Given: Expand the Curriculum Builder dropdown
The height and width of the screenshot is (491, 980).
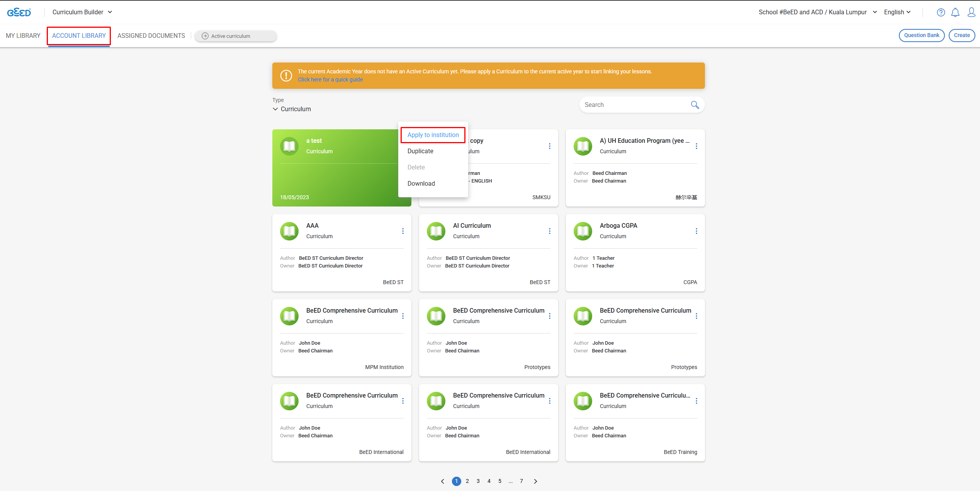Looking at the screenshot, I should coord(82,12).
